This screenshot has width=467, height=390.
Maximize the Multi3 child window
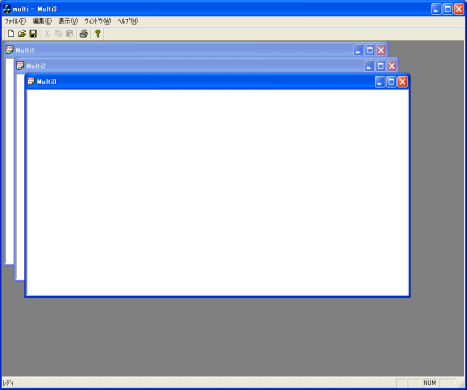pos(391,82)
